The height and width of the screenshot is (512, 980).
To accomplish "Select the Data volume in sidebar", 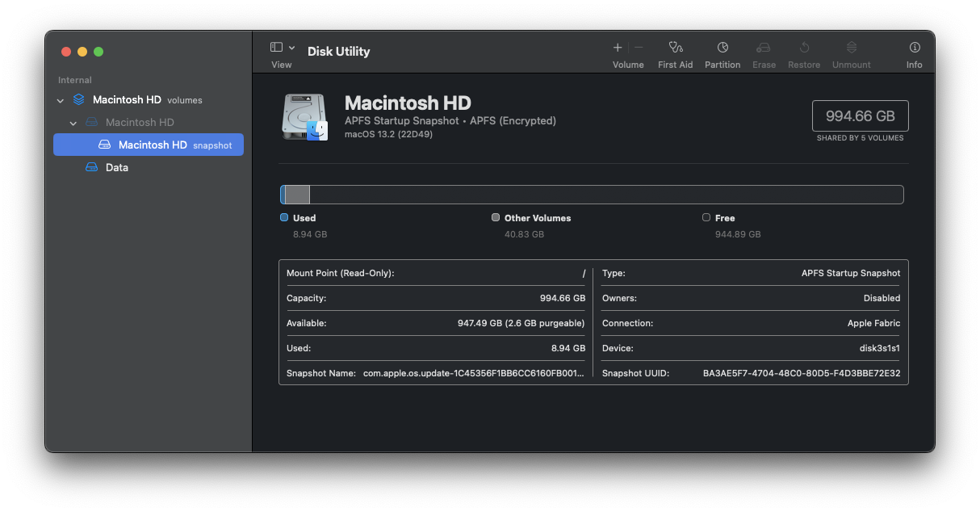I will click(149, 168).
